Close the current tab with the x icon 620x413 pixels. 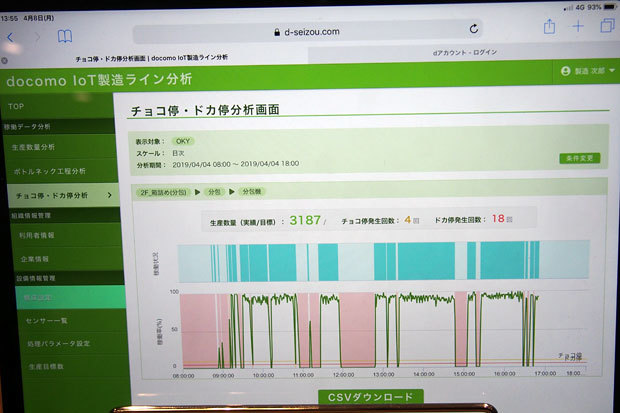(x=4, y=61)
